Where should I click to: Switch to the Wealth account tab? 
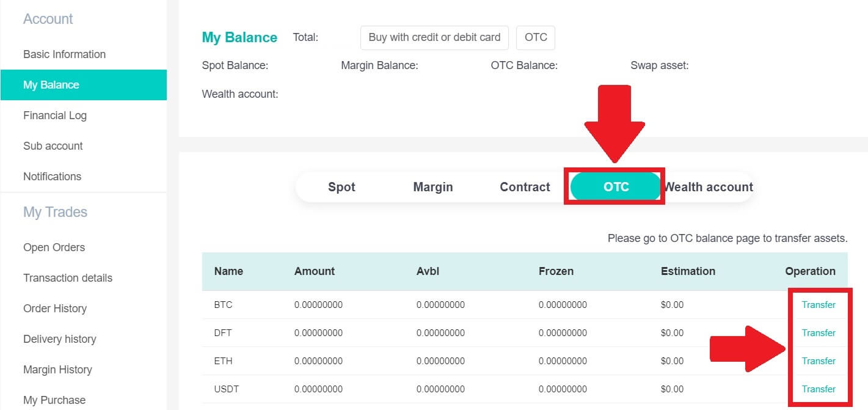709,187
